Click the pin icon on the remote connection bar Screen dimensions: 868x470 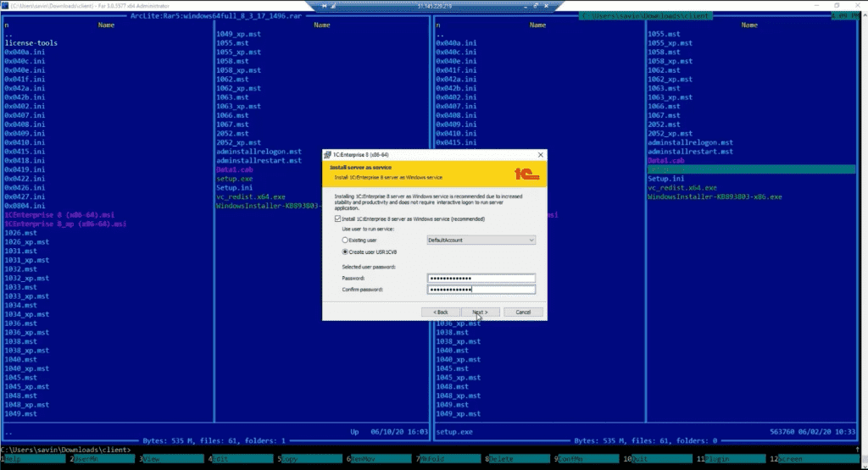pos(325,6)
